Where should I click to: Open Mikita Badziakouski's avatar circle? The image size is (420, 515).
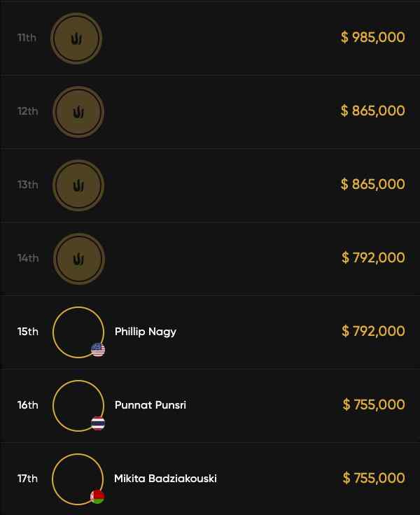[78, 479]
